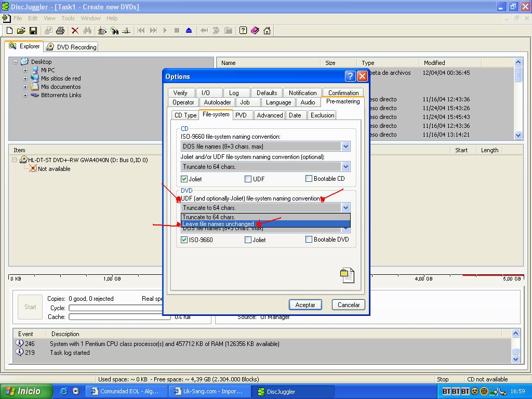Click the red X delete icon
This screenshot has width=532, height=399.
(x=75, y=31)
